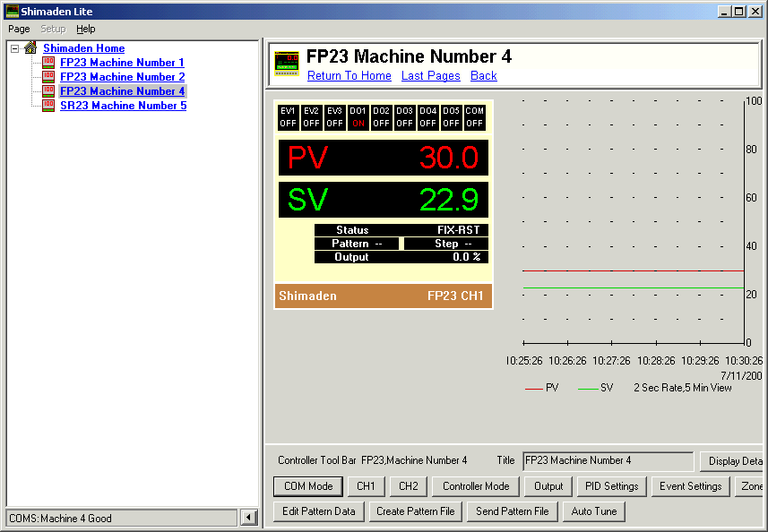Click the controller icon beside page heading
Viewport: 768px width, 532px height.
pos(287,64)
